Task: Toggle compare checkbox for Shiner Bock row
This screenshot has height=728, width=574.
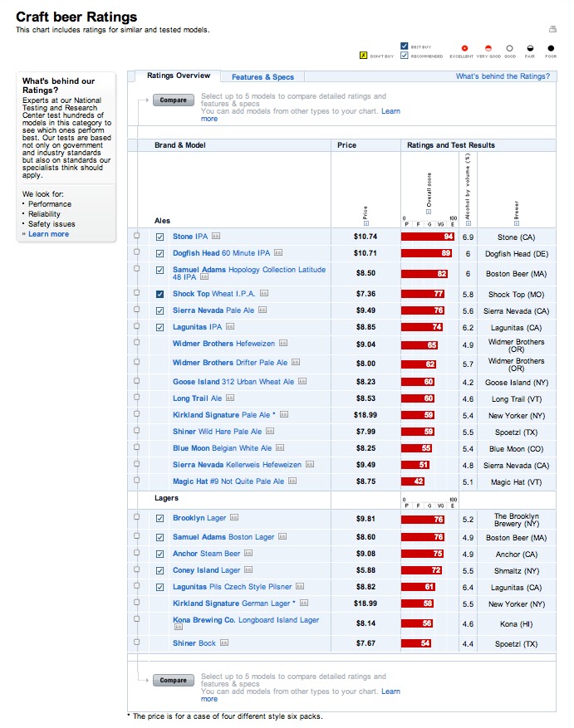Action: click(x=136, y=642)
